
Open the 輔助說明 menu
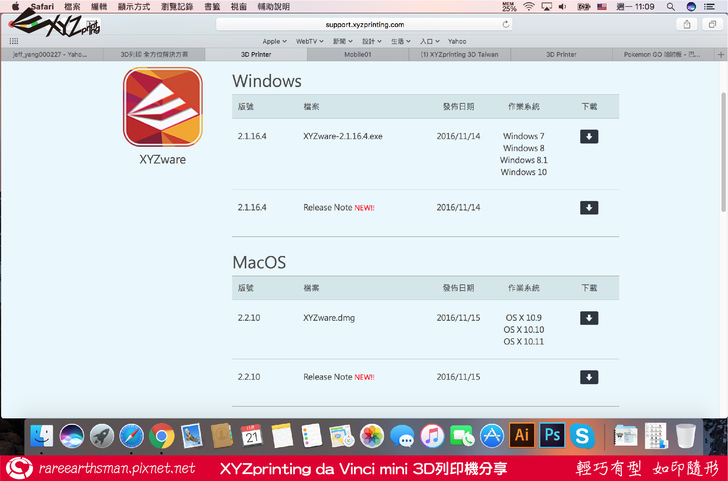pyautogui.click(x=273, y=6)
